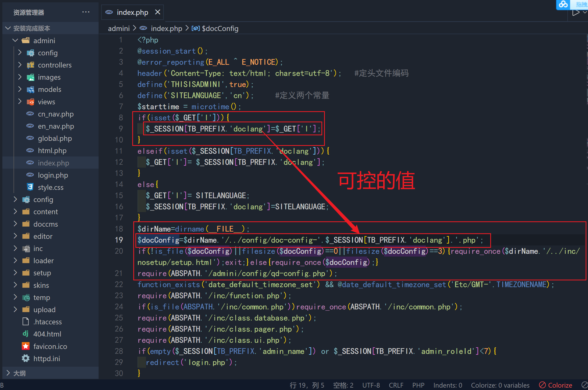
Task: Click $docConfig symbol icon in breadcrumb
Action: (196, 28)
